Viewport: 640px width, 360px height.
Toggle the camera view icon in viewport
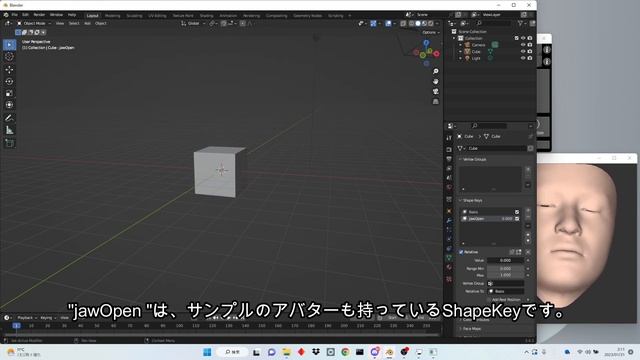point(436,91)
